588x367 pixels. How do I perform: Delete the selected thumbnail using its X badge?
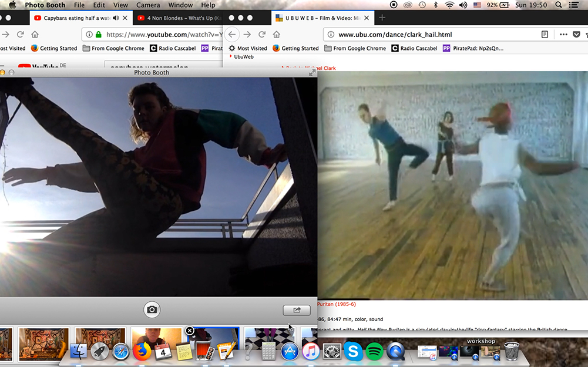[x=190, y=331]
